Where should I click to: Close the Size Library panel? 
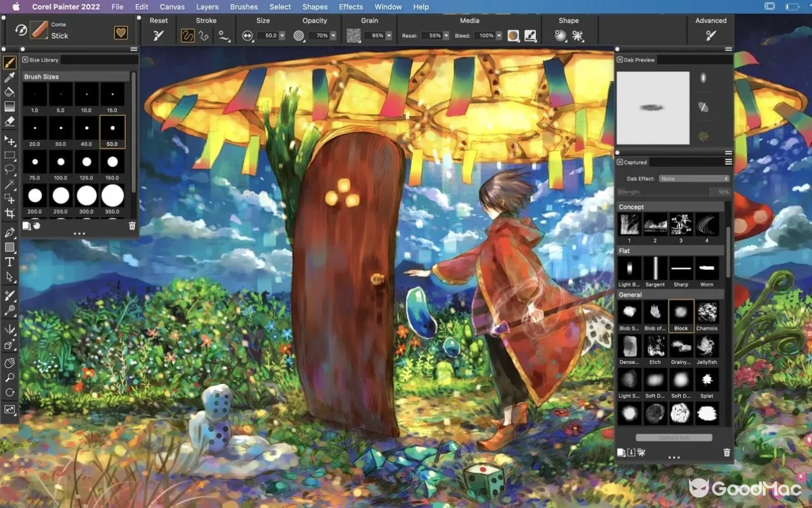pos(25,60)
